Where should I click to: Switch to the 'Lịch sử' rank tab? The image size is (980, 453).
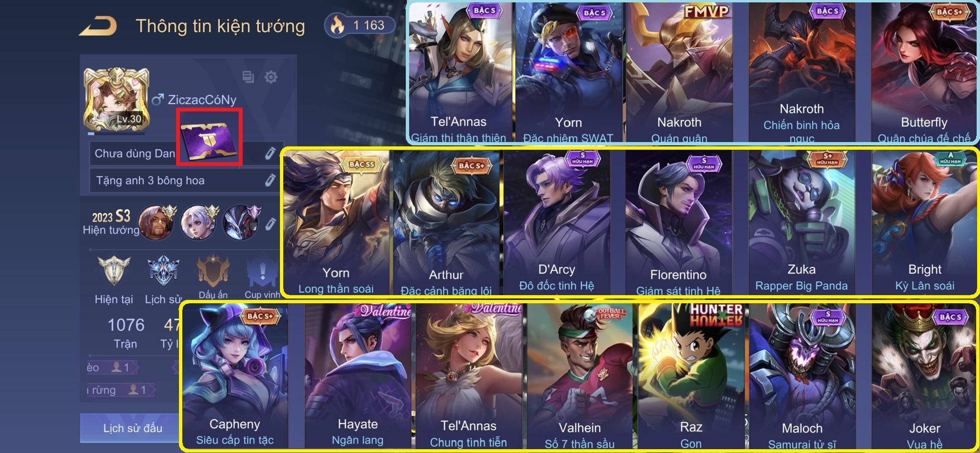(163, 280)
